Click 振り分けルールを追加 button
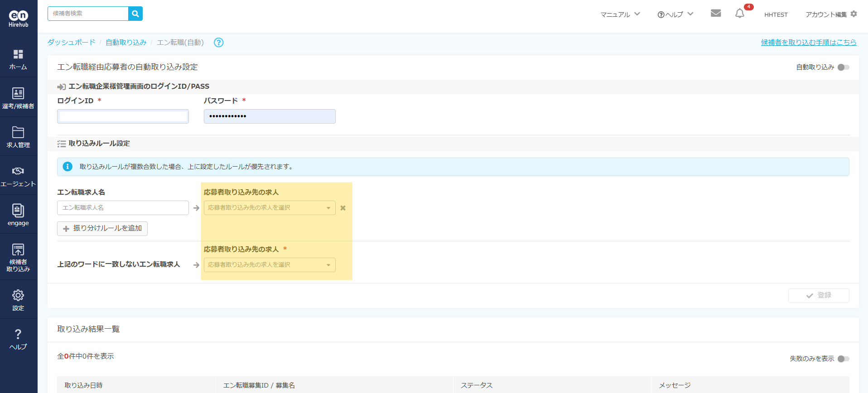This screenshot has height=393, width=868. pyautogui.click(x=102, y=229)
